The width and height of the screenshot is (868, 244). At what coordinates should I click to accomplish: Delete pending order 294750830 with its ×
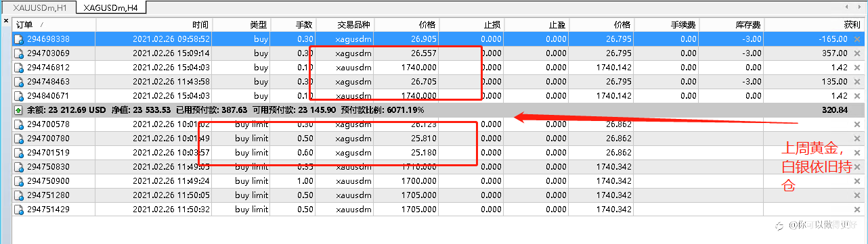856,167
